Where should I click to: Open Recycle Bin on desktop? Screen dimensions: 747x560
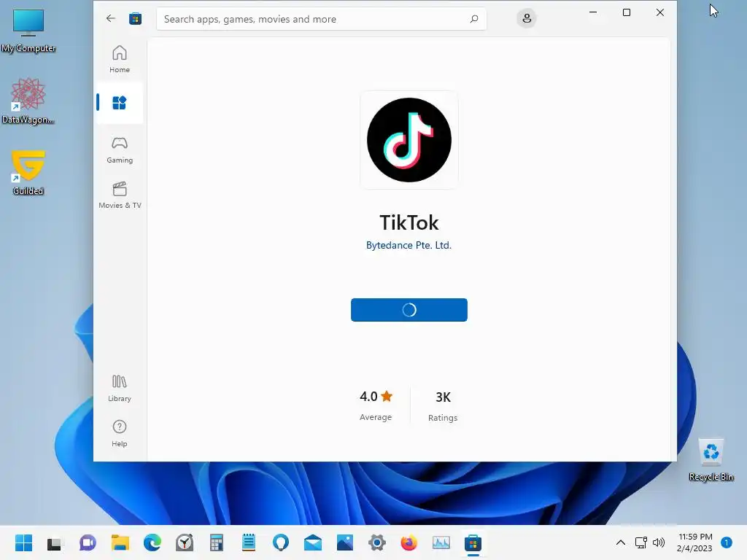click(711, 459)
